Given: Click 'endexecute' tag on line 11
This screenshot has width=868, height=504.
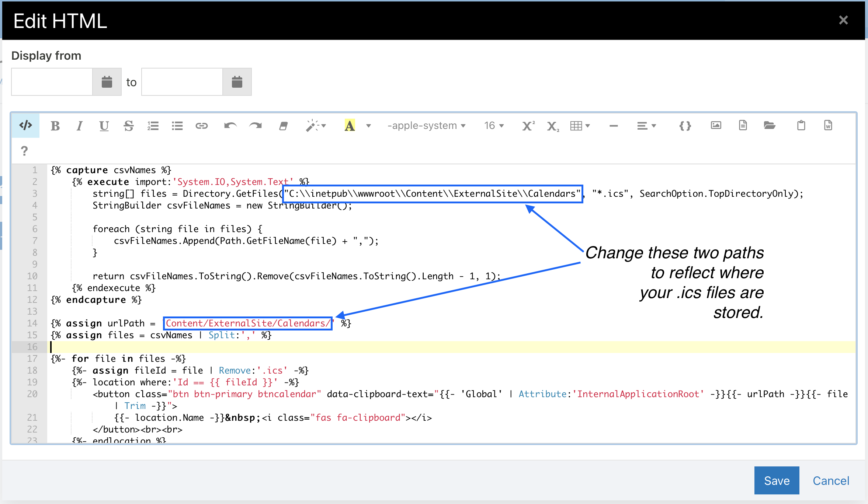Looking at the screenshot, I should point(114,288).
